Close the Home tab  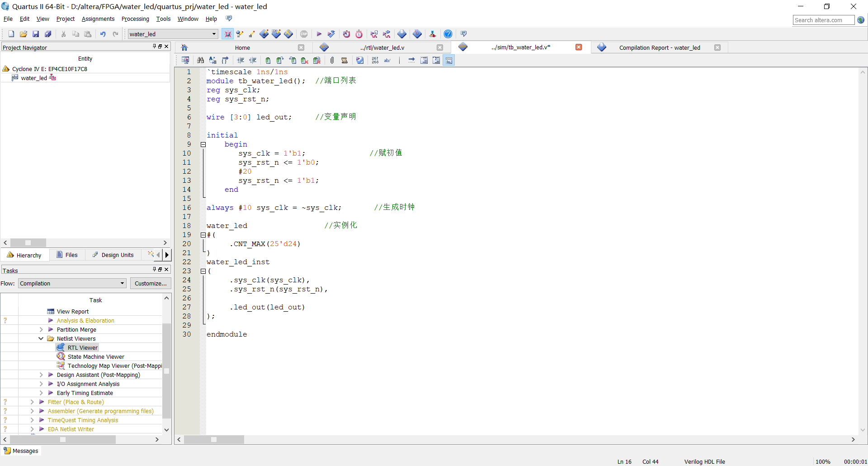pyautogui.click(x=301, y=48)
